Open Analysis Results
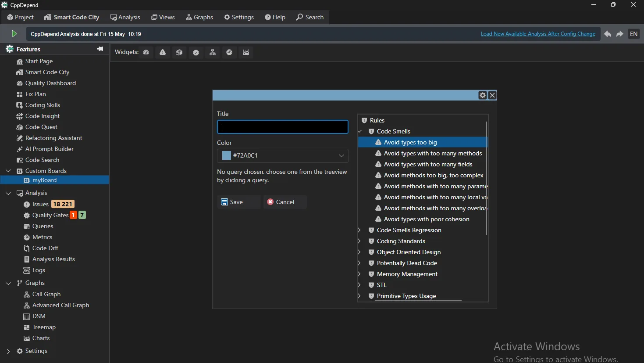The width and height of the screenshot is (644, 363). click(53, 259)
